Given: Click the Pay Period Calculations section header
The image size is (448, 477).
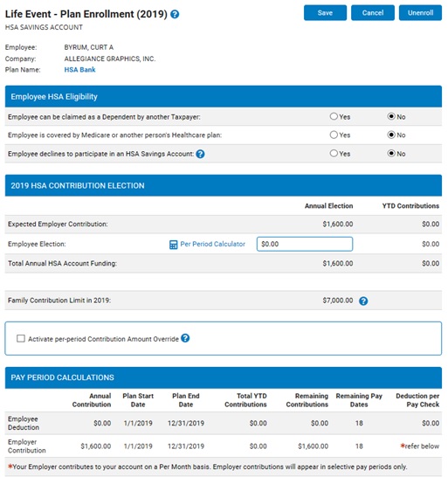Looking at the screenshot, I should pos(224,377).
